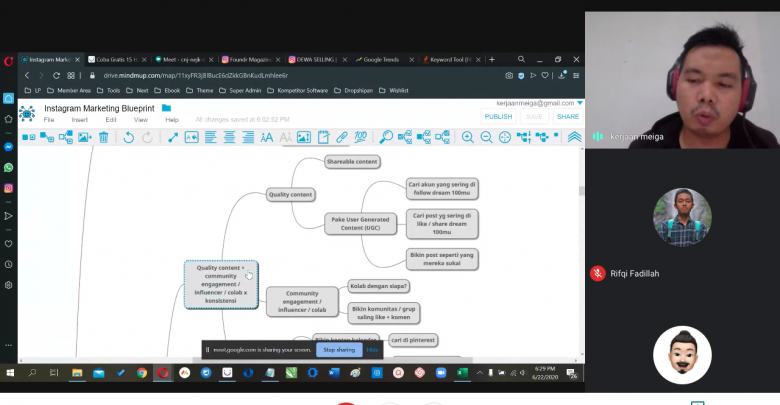
Task: Add a sibling node from the toolbar
Action: 28,137
